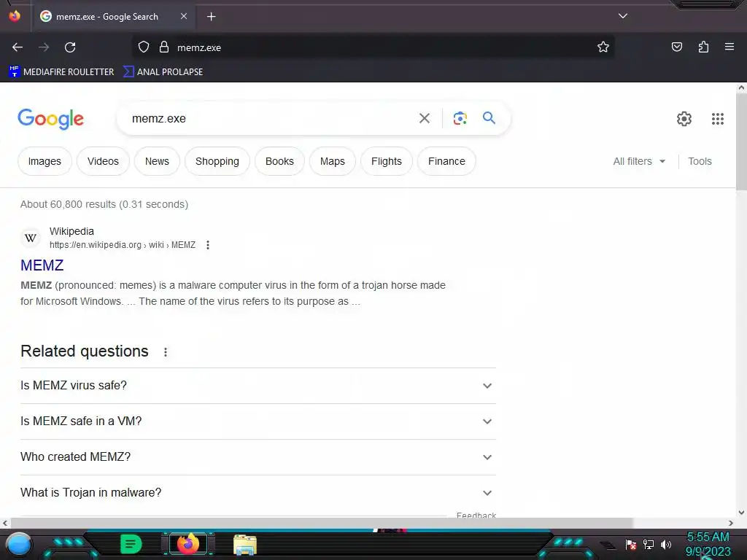Switch to News results
This screenshot has width=747, height=560.
(x=158, y=161)
